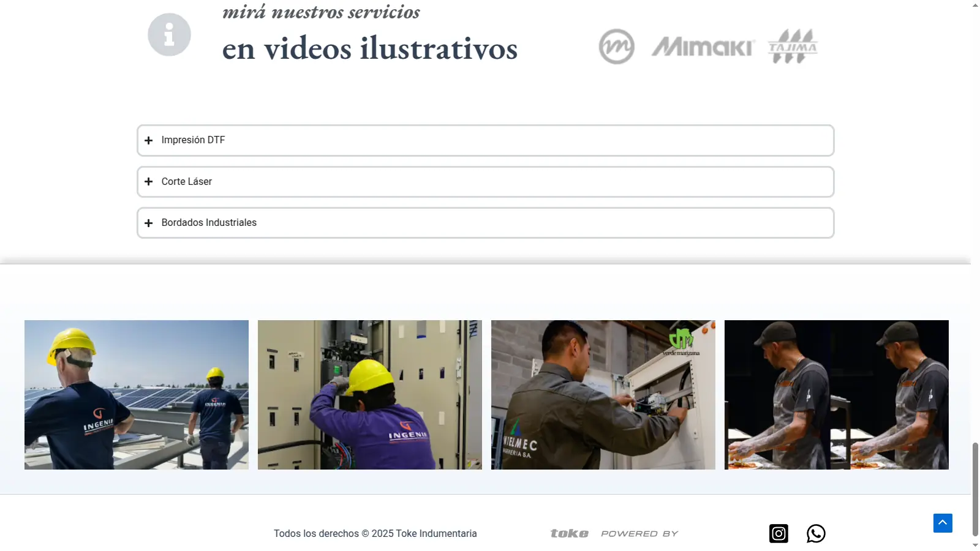View the solar panel workers photo

click(137, 395)
